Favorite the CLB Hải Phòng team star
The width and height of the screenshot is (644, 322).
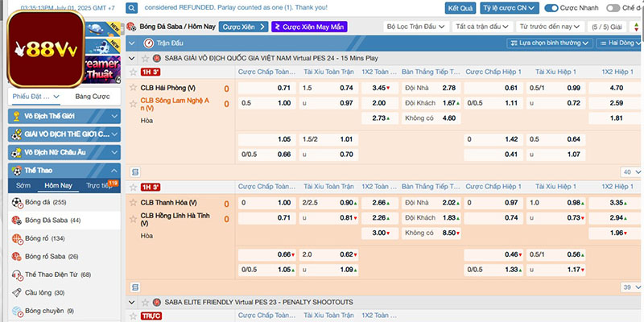(132, 87)
